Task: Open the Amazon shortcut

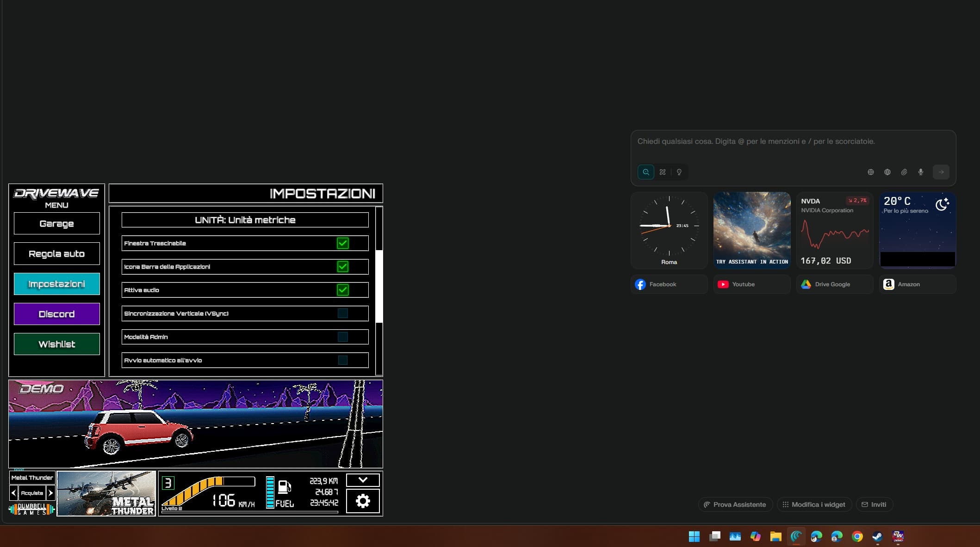Action: [x=918, y=284]
